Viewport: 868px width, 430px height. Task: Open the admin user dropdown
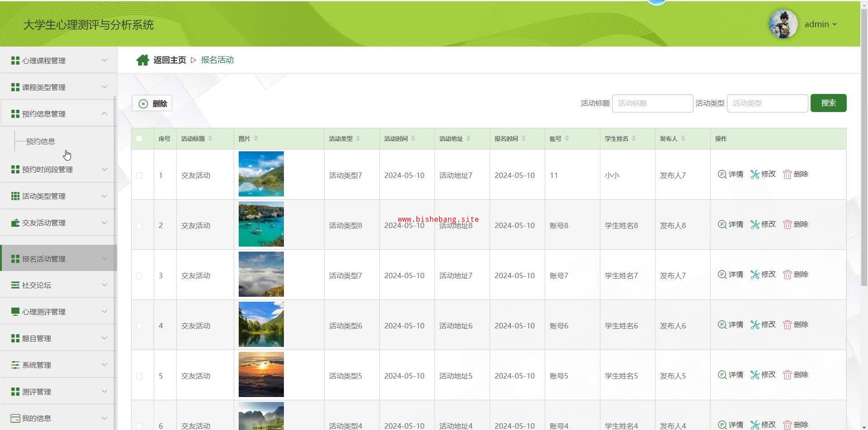coord(821,24)
